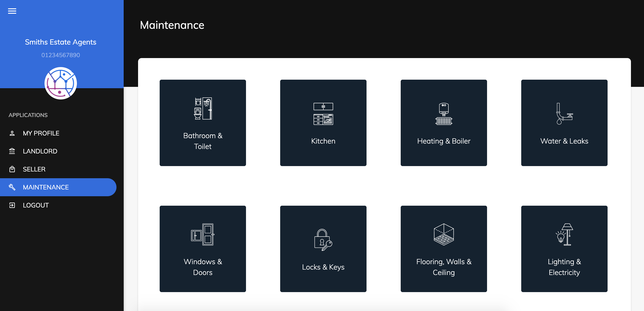Open My Profile in sidebar
The image size is (644, 311).
41,133
